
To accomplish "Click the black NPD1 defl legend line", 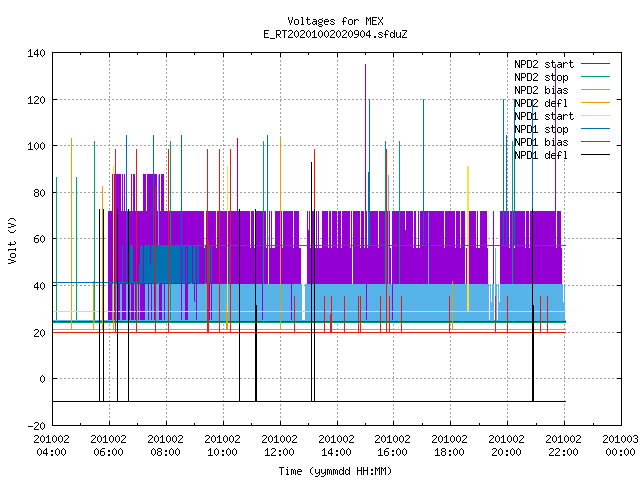I will pyautogui.click(x=595, y=155).
